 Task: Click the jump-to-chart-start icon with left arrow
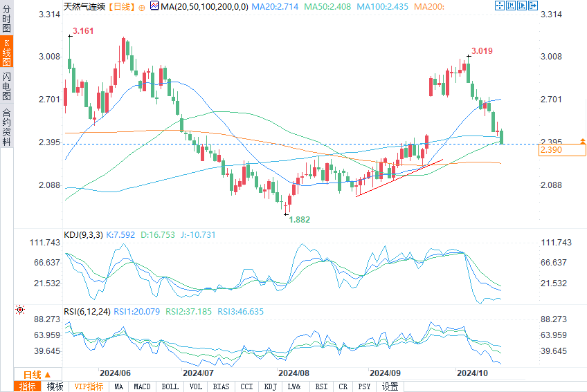pyautogui.click(x=511, y=6)
